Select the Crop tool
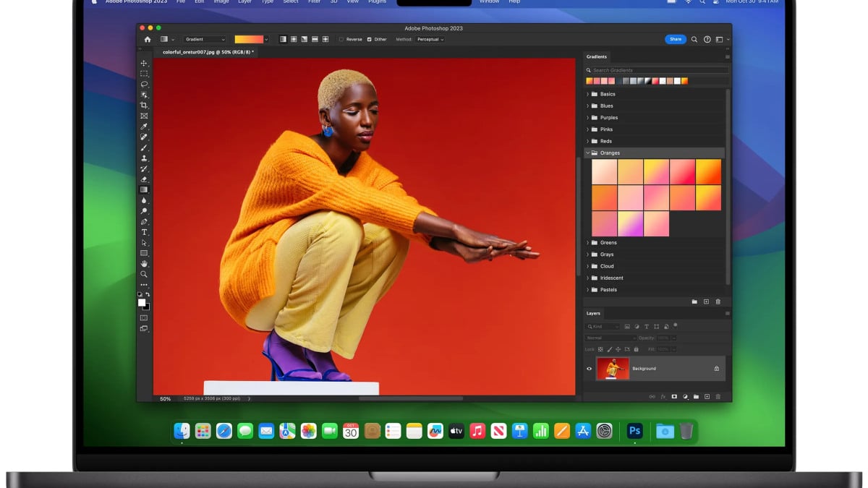The height and width of the screenshot is (488, 868). [144, 106]
